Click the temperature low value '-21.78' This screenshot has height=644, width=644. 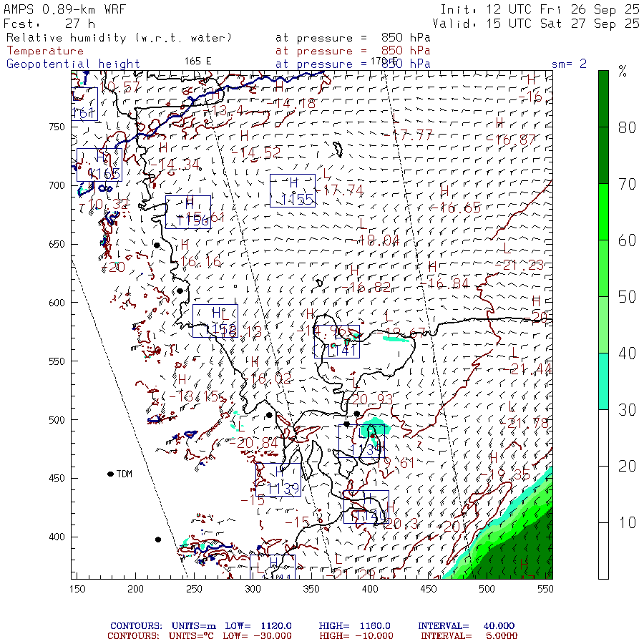(x=525, y=423)
